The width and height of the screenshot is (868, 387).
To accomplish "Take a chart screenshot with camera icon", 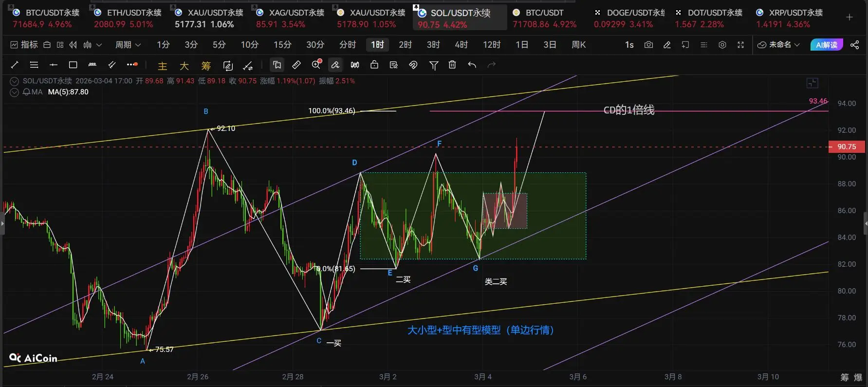I will (x=648, y=45).
